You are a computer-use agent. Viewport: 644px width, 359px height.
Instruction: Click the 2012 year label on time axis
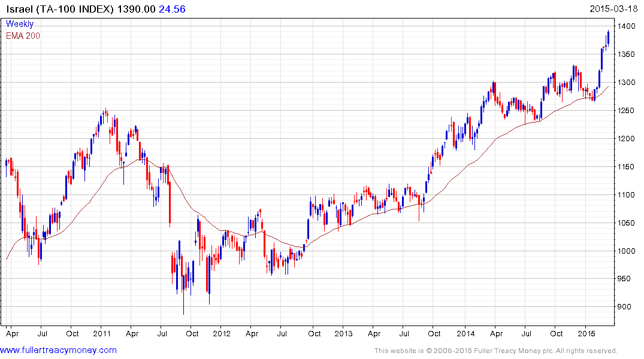coord(222,333)
